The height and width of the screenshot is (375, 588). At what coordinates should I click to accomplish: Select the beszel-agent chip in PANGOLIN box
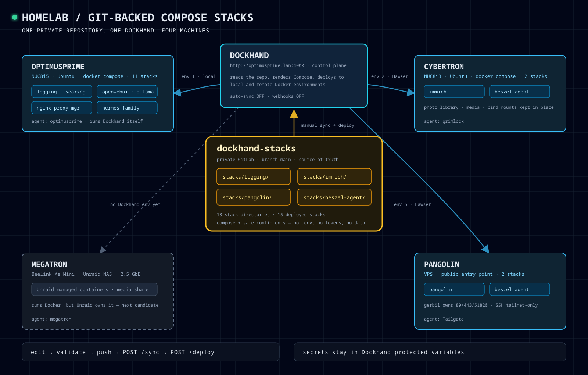[520, 289]
